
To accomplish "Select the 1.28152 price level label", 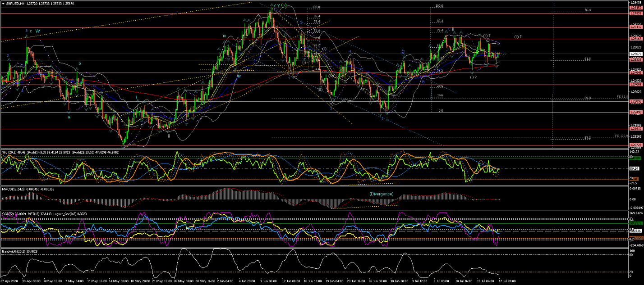I will coord(636,8).
